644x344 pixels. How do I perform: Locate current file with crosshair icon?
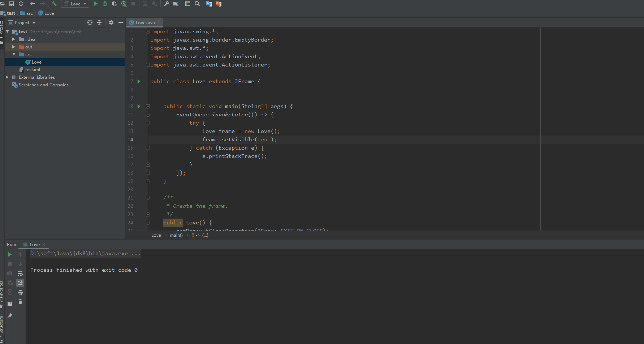(90, 22)
